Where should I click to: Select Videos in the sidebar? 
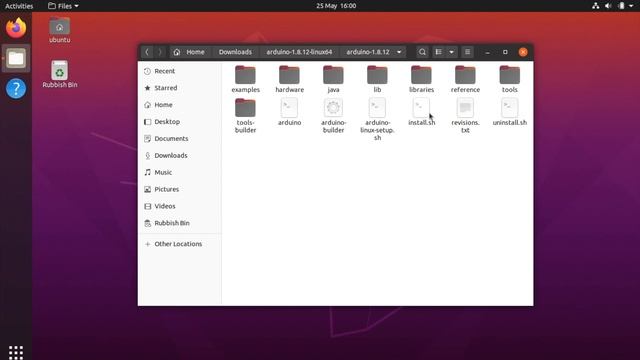pyautogui.click(x=180, y=206)
